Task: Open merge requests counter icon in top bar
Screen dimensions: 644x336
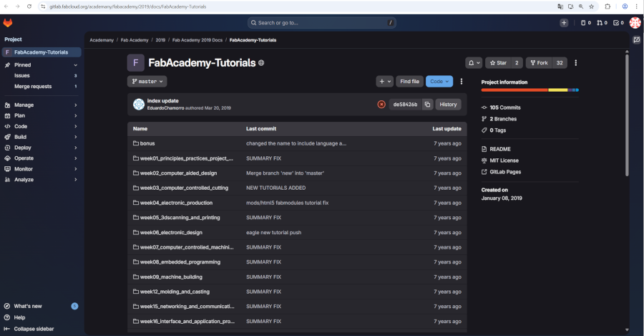Action: pos(602,23)
